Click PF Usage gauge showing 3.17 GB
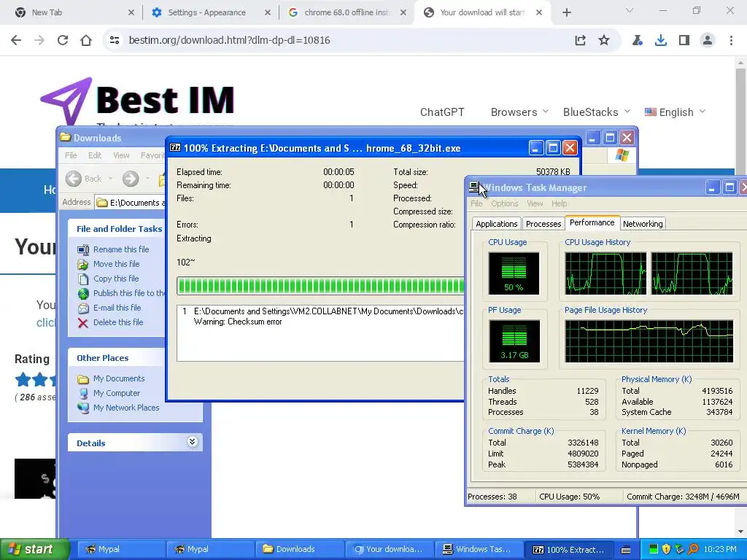This screenshot has height=560, width=747. coord(514,341)
